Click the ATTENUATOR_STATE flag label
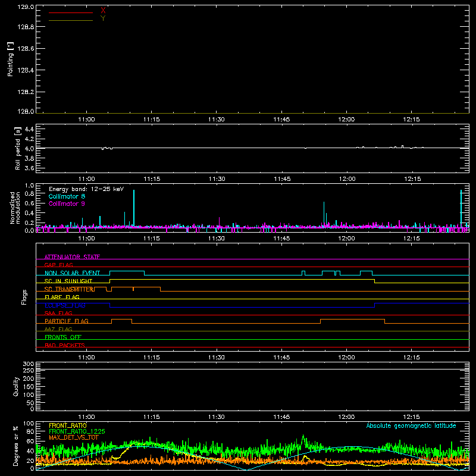476x476 pixels. click(x=72, y=257)
